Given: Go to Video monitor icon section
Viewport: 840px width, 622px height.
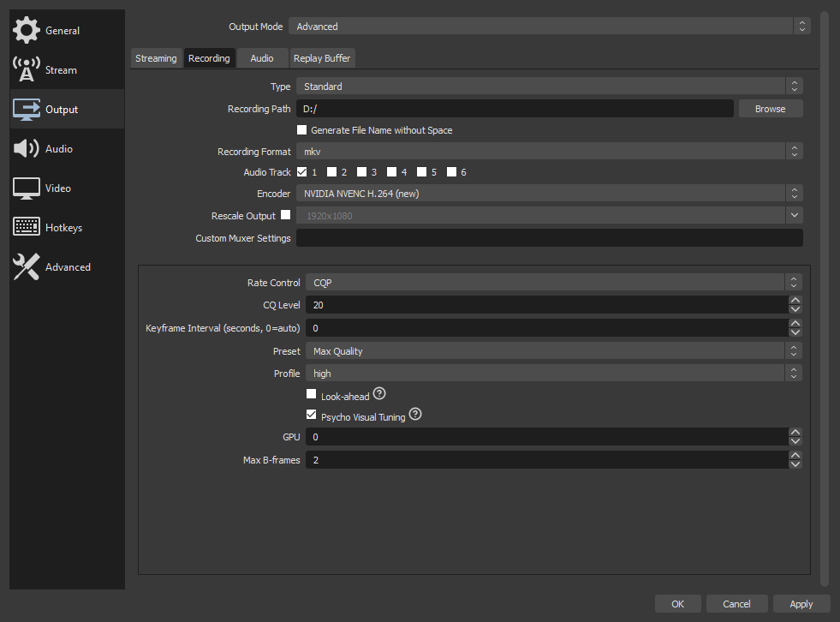Looking at the screenshot, I should (27, 188).
